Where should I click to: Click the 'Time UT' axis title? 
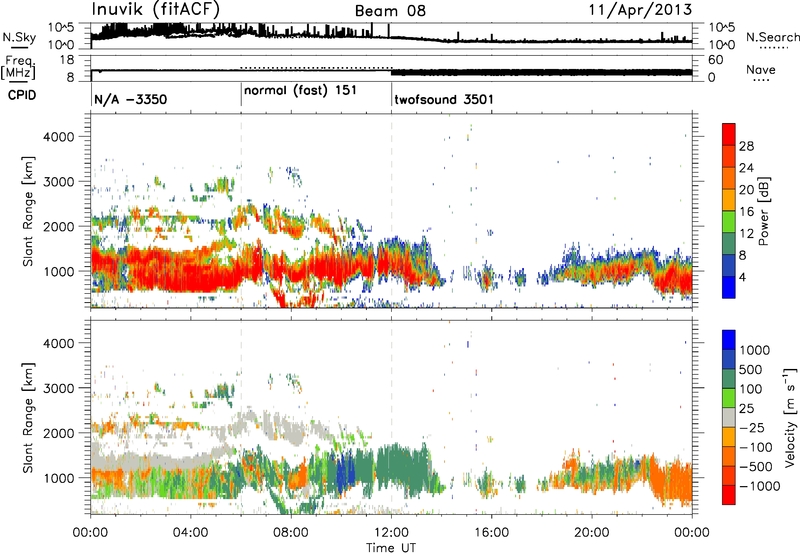point(391,548)
